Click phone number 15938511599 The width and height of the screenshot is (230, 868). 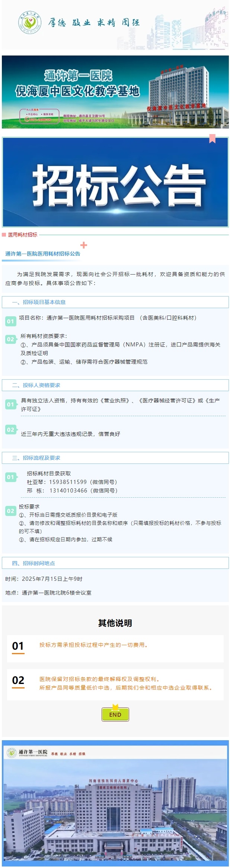click(68, 482)
